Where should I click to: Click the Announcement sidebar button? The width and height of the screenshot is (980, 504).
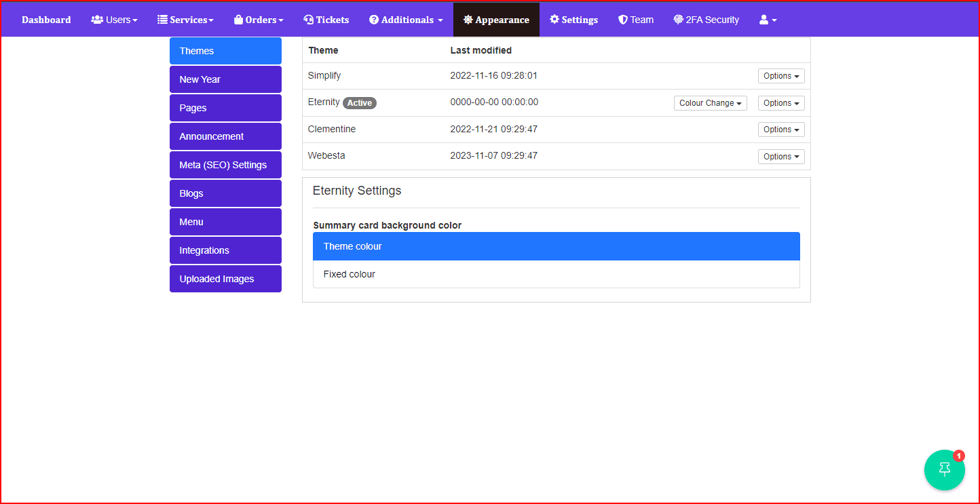(x=225, y=136)
